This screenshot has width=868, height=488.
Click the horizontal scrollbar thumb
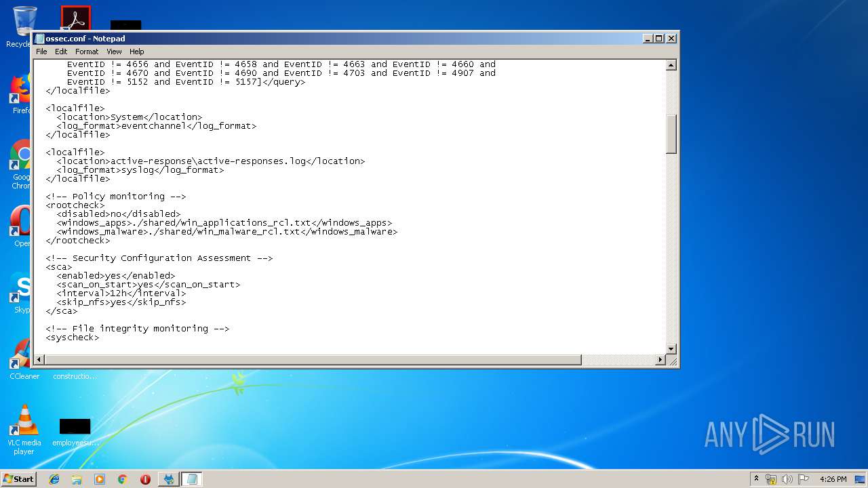coord(313,360)
